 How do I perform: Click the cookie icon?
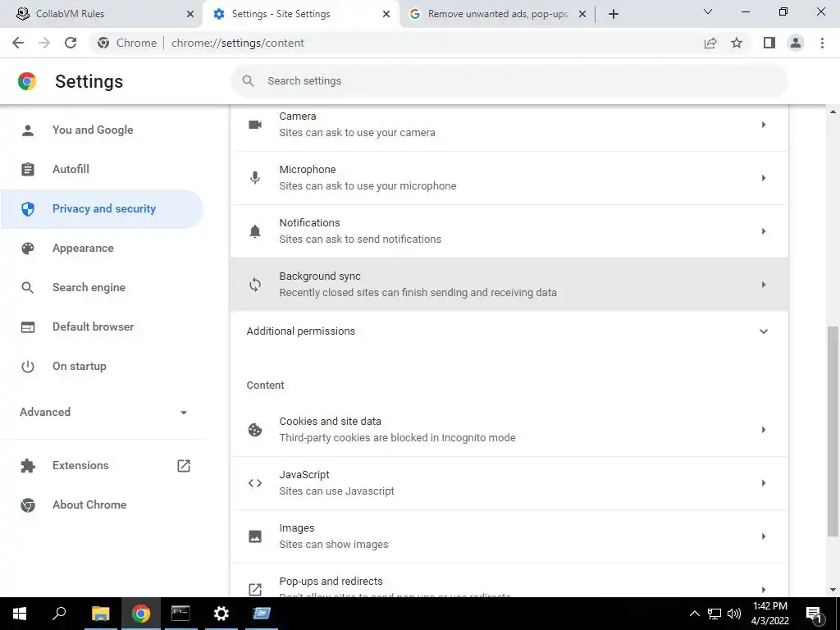coord(255,430)
